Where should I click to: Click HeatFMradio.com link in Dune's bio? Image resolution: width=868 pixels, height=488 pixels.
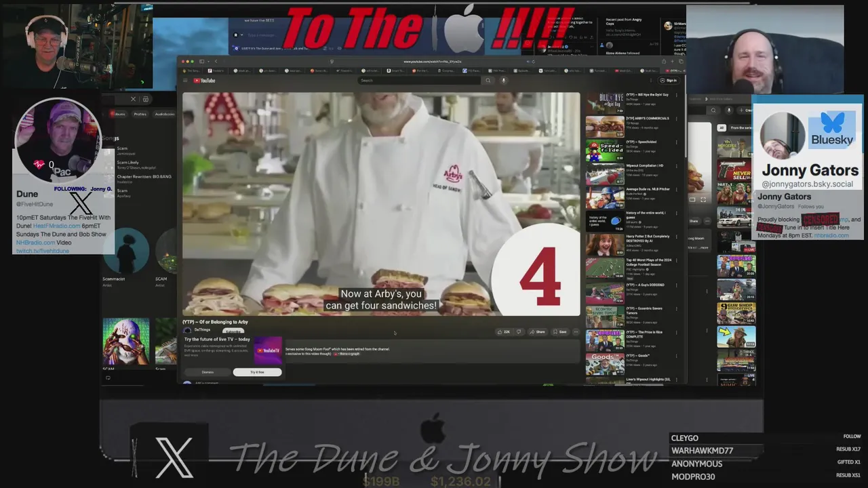coord(57,226)
